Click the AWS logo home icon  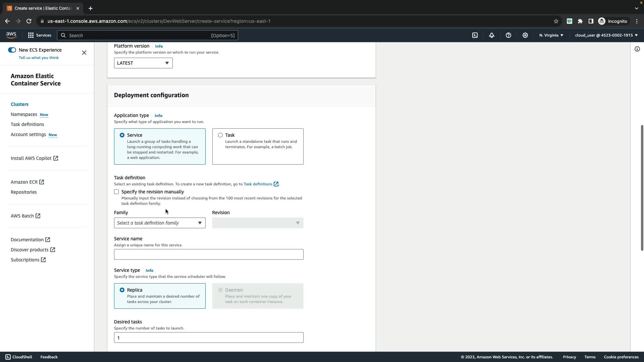11,35
